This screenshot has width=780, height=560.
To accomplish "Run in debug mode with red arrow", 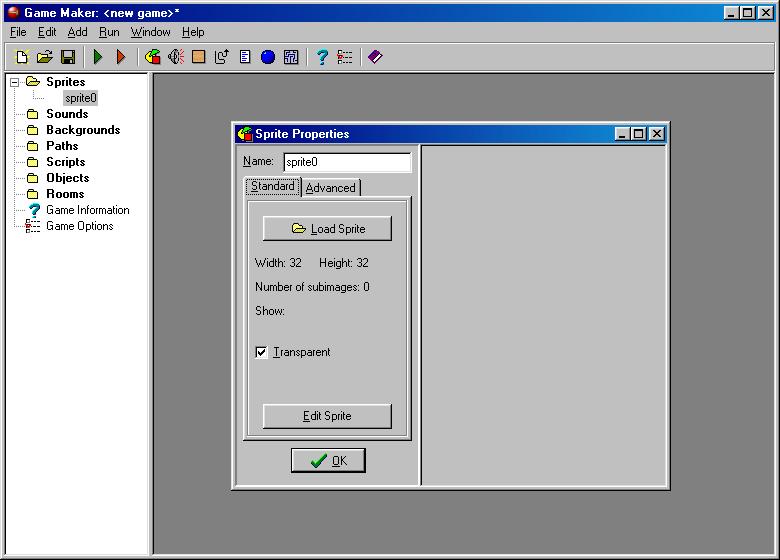I will tap(121, 57).
